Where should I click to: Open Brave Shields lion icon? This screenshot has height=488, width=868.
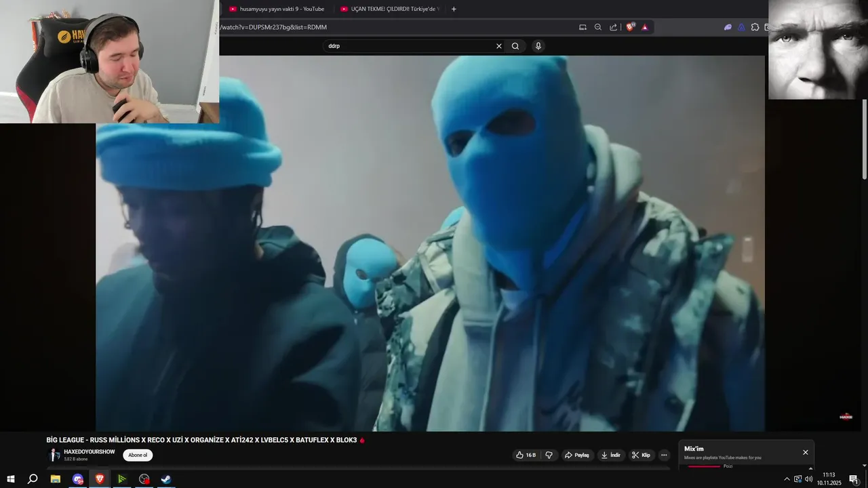[630, 27]
